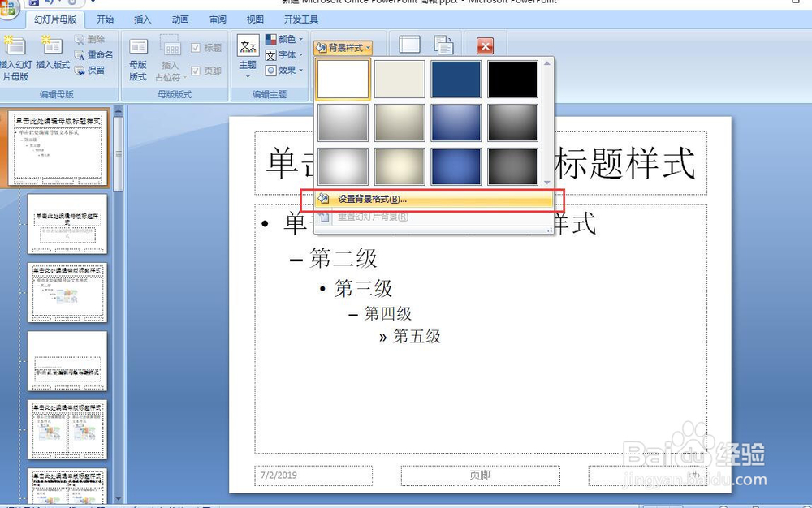Expand the 字体 dropdown arrow
812x508 pixels.
point(300,55)
